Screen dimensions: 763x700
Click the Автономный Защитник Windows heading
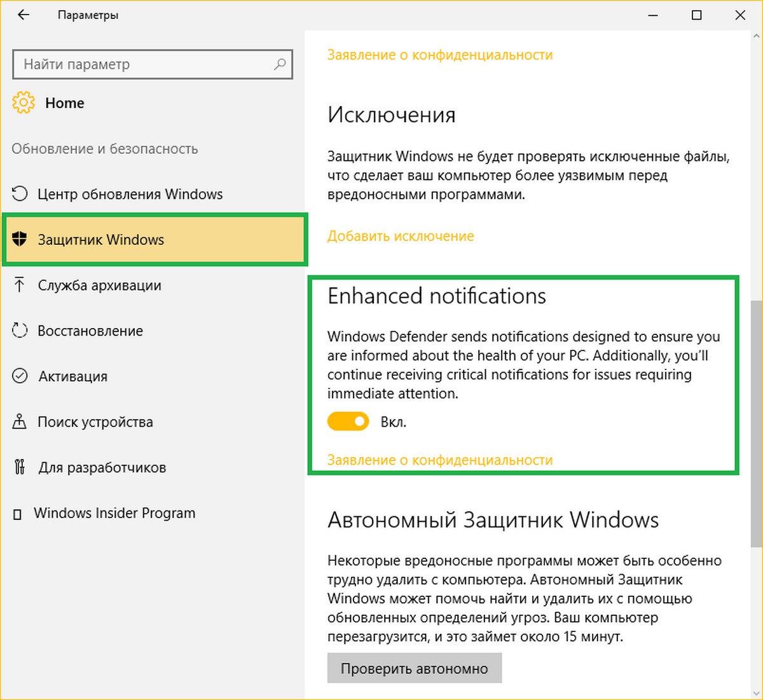(x=493, y=520)
